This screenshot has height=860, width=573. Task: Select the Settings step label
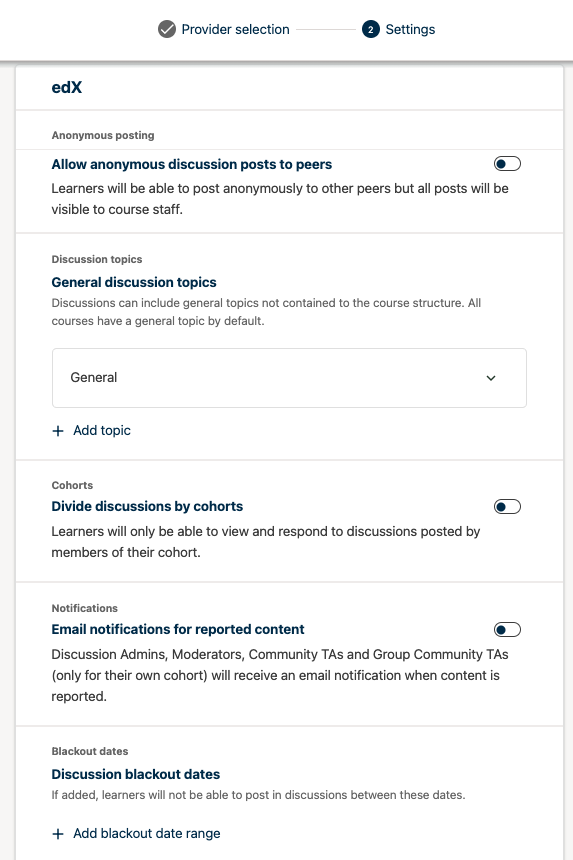tap(410, 29)
